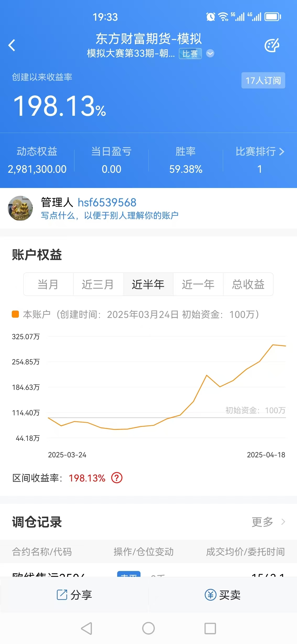
Task: Tap the 区间收益率 198.13% red value
Action: pyautogui.click(x=87, y=478)
